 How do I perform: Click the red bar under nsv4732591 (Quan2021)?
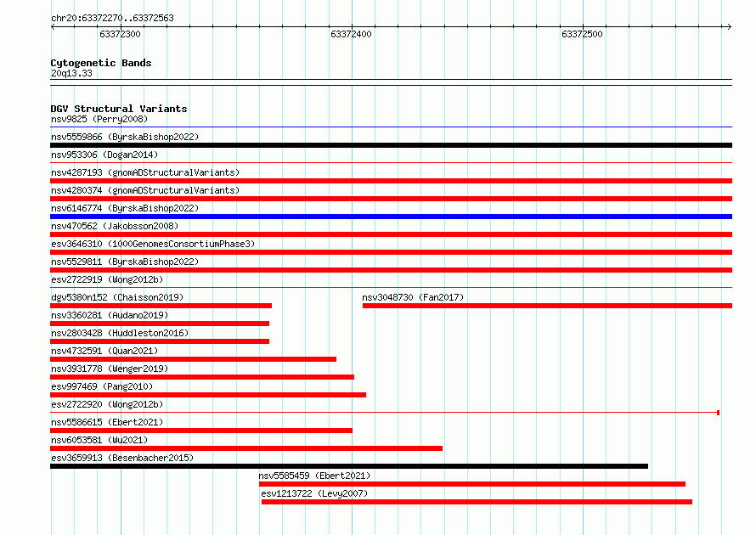coord(194,359)
